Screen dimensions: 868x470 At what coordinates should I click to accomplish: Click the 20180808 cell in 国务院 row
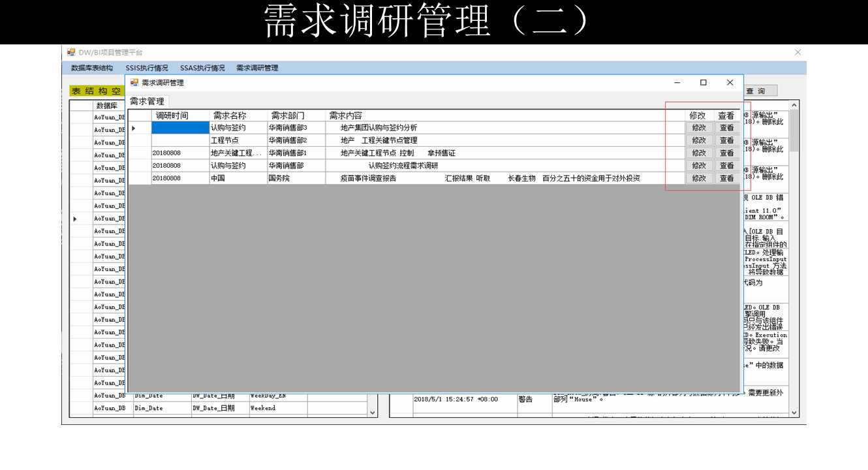click(180, 178)
